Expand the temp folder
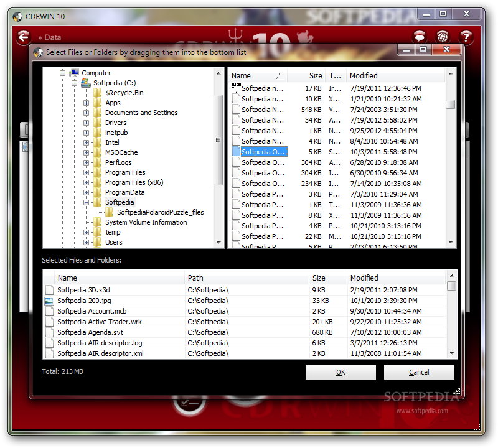498x448 pixels. (86, 233)
